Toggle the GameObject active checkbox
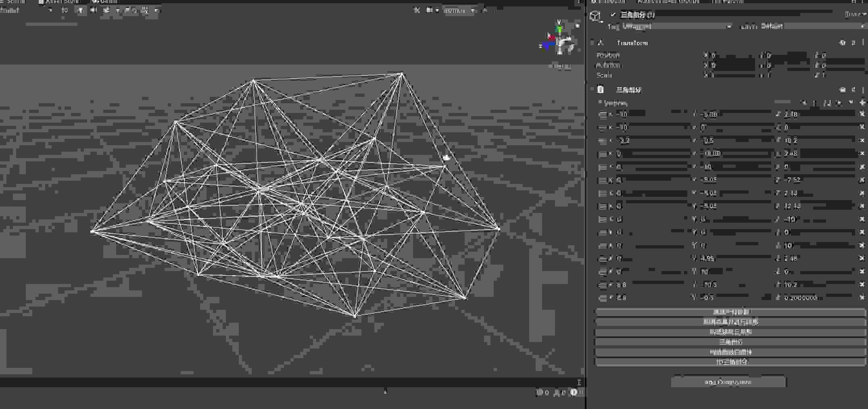Screen dimensions: 868x409 coord(613,15)
